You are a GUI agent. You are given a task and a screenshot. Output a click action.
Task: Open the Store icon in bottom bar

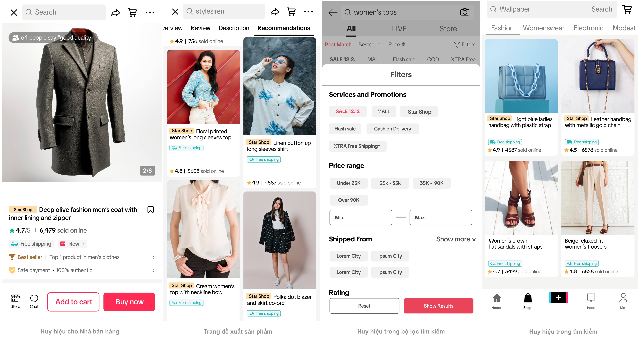pyautogui.click(x=15, y=301)
